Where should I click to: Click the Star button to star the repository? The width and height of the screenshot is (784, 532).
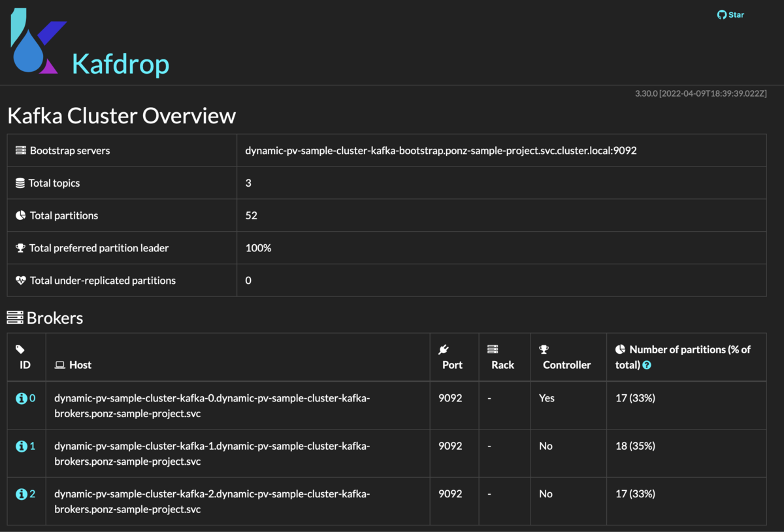730,14
